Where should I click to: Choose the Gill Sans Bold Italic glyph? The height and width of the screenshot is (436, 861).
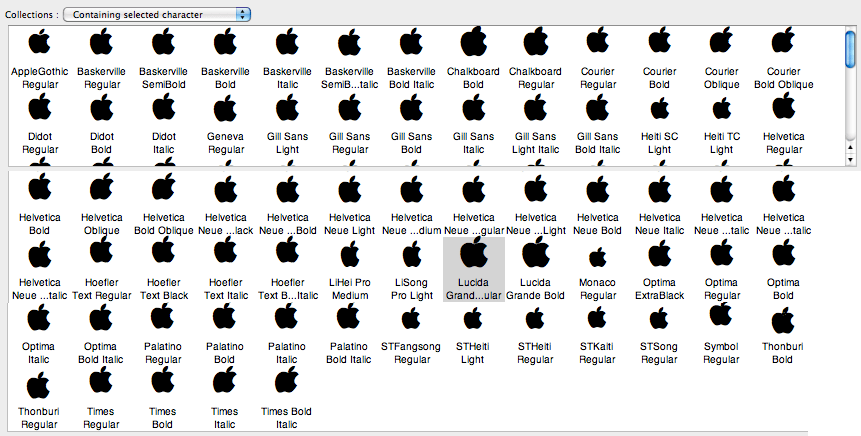click(x=597, y=108)
